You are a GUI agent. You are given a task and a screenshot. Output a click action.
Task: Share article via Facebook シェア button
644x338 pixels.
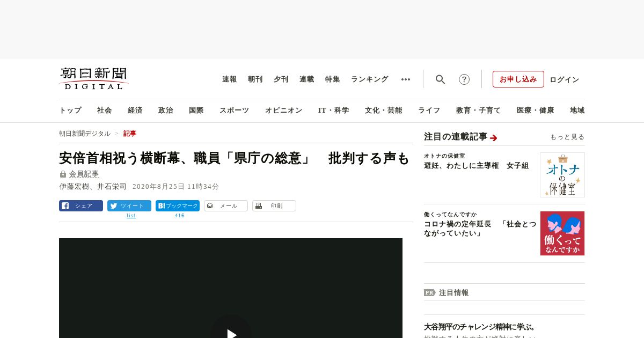click(81, 205)
